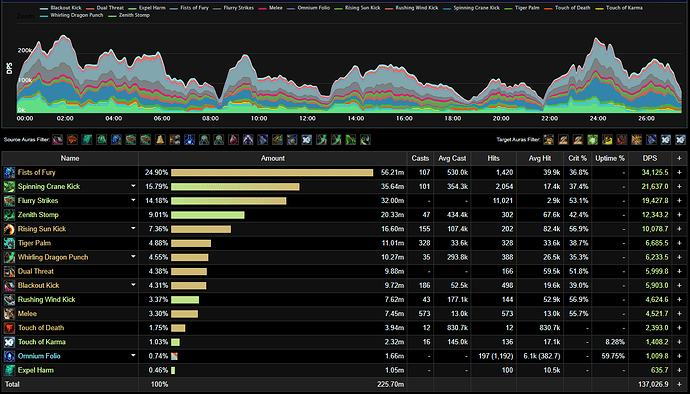Expand the Rising Sun Kick dropdown arrow
Image resolution: width=690 pixels, height=394 pixels.
coord(133,228)
